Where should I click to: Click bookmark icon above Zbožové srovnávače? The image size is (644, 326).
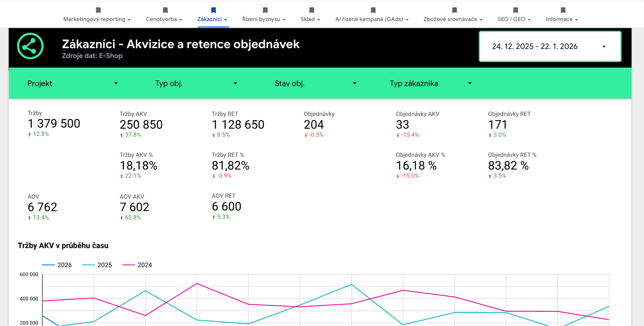(454, 10)
